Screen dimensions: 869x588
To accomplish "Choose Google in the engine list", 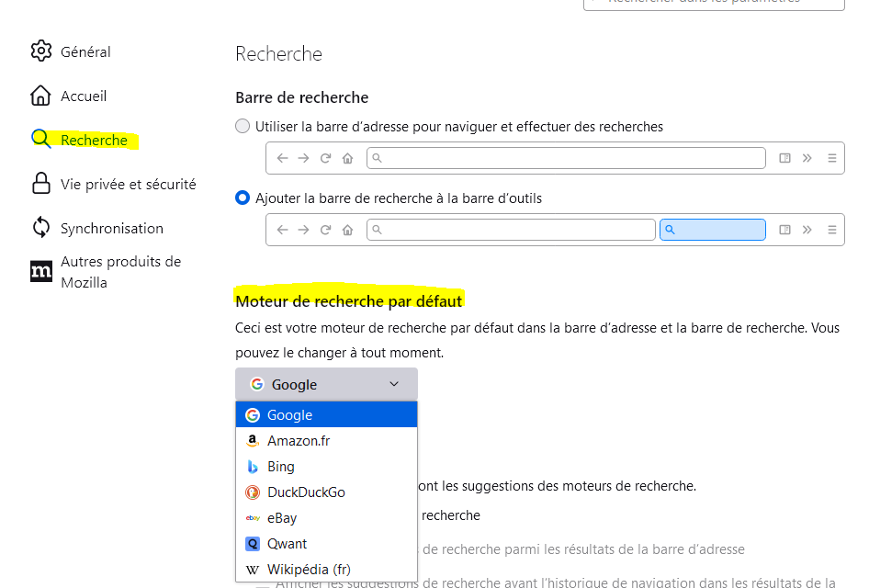I will tap(326, 414).
